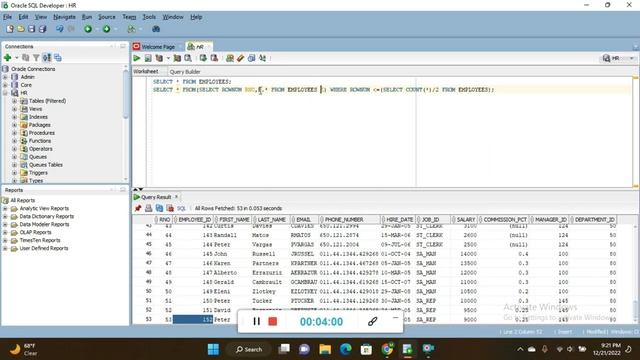This screenshot has width=640, height=360.
Task: Open the Tools menu
Action: [x=149, y=17]
